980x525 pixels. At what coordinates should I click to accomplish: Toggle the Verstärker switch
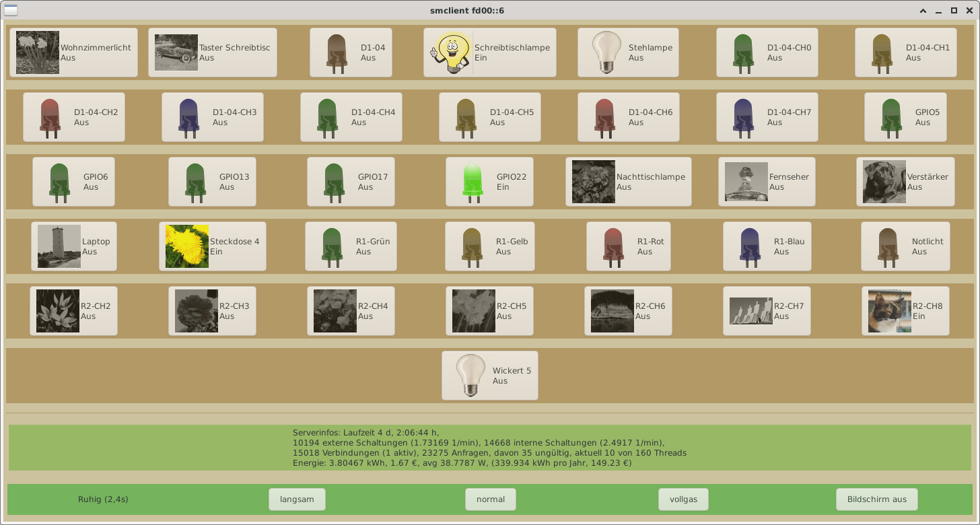[905, 182]
